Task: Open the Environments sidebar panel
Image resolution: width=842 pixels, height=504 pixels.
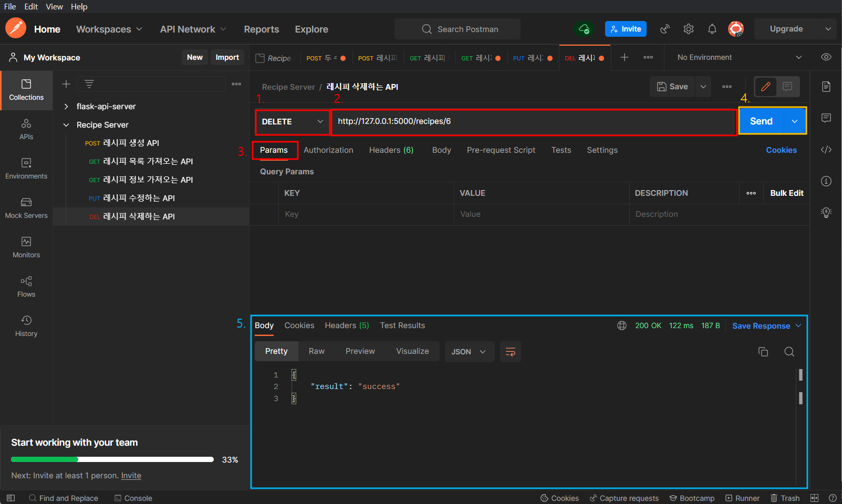Action: (26, 169)
